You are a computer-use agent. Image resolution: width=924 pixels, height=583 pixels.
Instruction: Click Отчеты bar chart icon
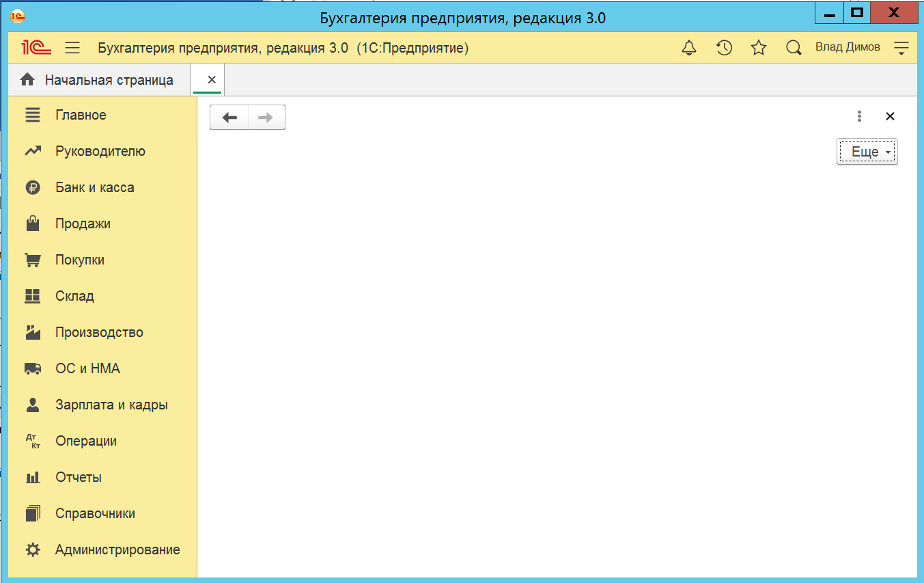pyautogui.click(x=33, y=477)
